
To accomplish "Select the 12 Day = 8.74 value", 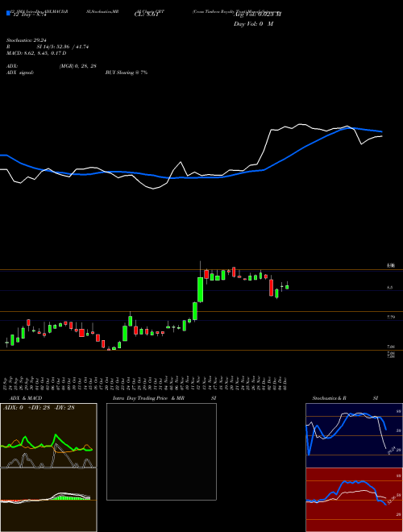I will point(30,15).
